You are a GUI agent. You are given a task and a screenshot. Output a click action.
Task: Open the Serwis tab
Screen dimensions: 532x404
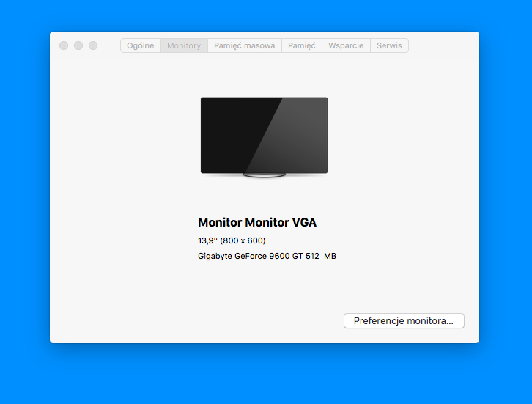tap(389, 45)
